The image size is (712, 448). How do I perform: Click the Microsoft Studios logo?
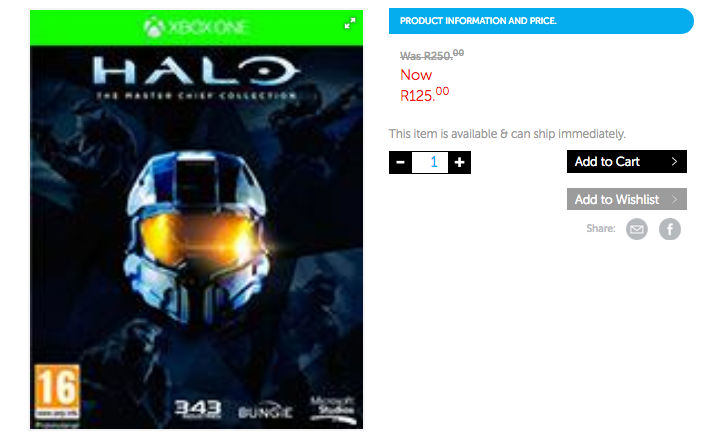tap(333, 409)
